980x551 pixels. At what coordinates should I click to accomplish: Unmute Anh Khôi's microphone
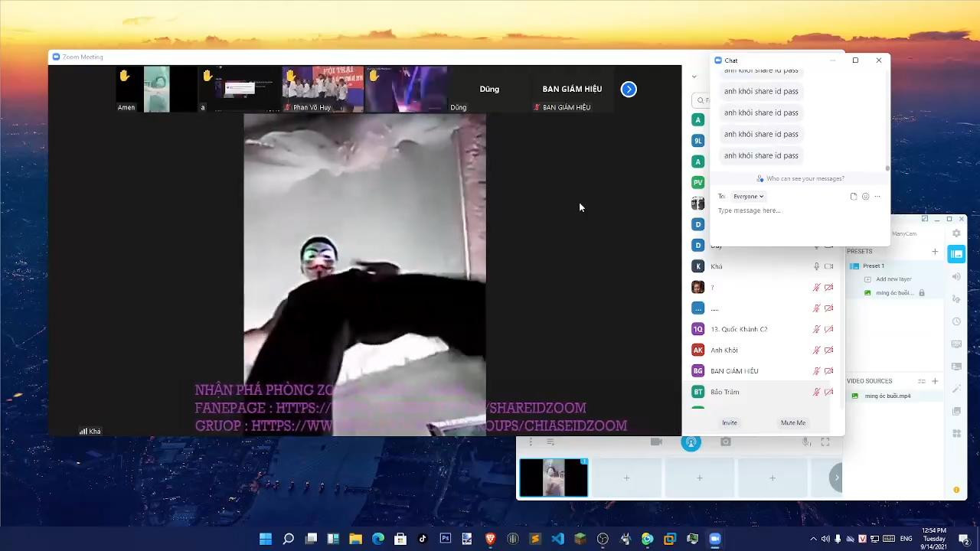point(816,350)
